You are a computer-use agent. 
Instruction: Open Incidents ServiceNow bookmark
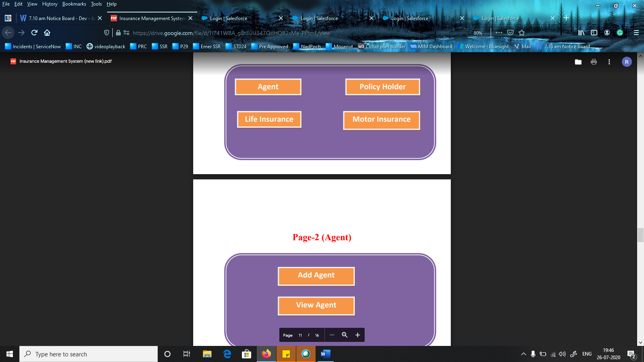coord(33,47)
